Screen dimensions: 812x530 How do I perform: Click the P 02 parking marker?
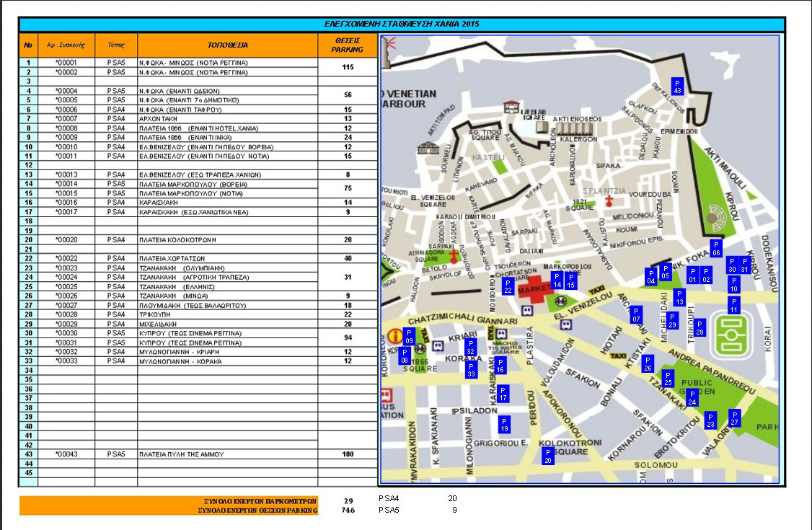pos(706,275)
